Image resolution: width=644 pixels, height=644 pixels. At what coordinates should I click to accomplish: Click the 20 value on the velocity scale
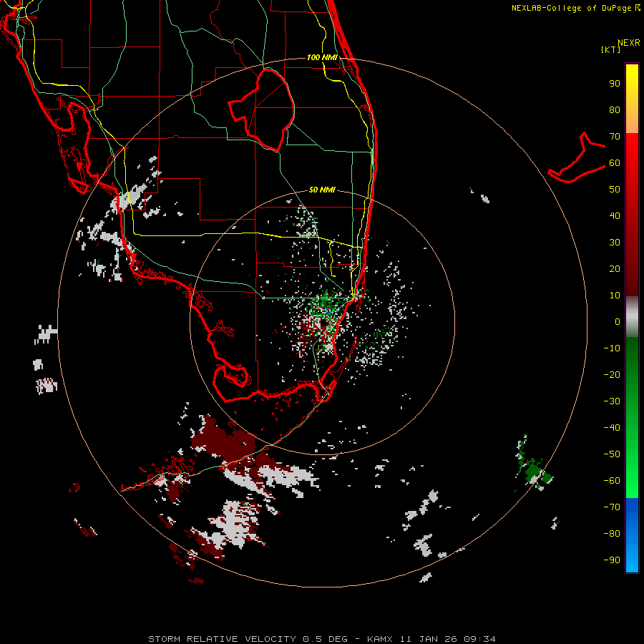click(x=615, y=269)
